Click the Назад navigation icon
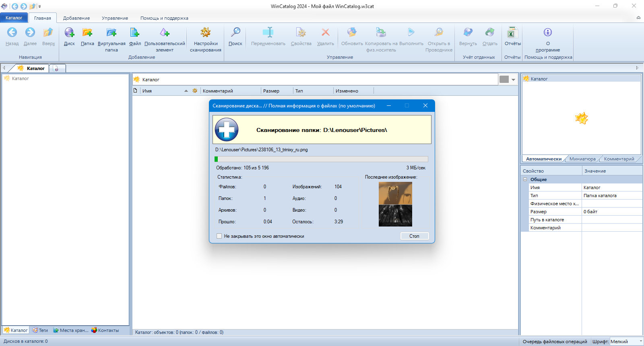The height and width of the screenshot is (346, 644). coord(12,33)
